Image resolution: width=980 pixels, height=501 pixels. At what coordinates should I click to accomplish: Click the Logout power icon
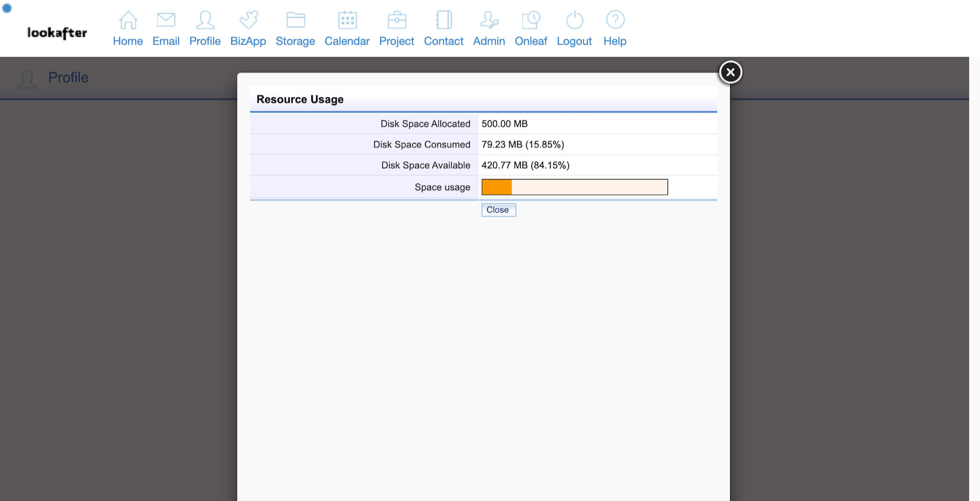pos(574,20)
